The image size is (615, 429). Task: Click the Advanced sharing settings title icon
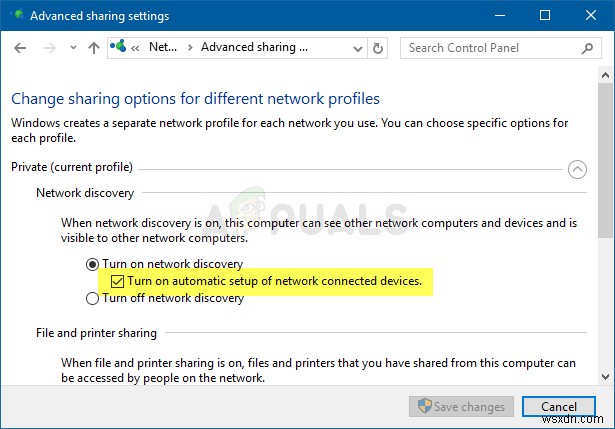(x=17, y=16)
